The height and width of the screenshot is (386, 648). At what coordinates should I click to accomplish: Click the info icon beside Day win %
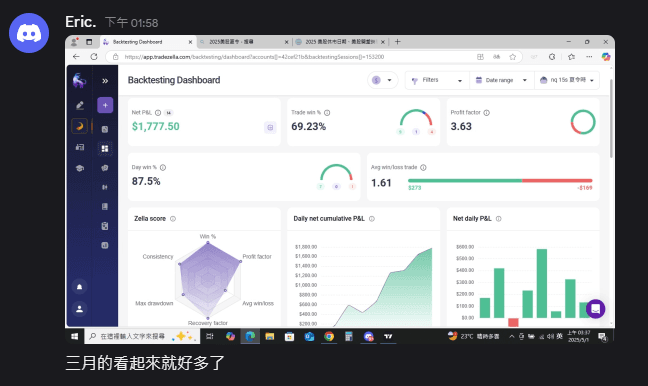[x=163, y=167]
